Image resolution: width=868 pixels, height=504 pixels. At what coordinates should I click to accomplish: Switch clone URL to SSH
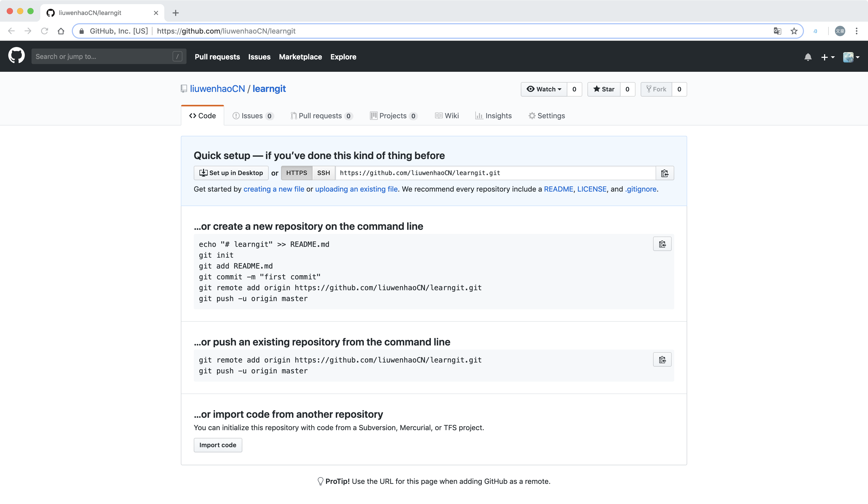point(323,173)
